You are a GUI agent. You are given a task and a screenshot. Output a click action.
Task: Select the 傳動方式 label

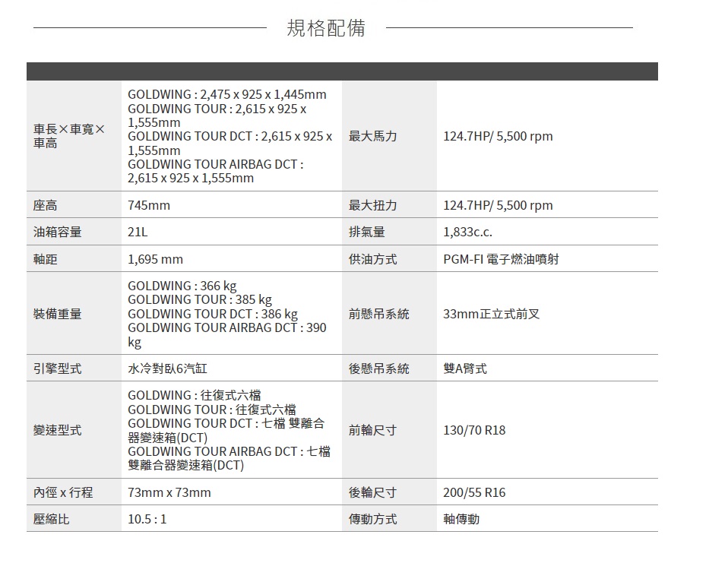click(x=373, y=519)
